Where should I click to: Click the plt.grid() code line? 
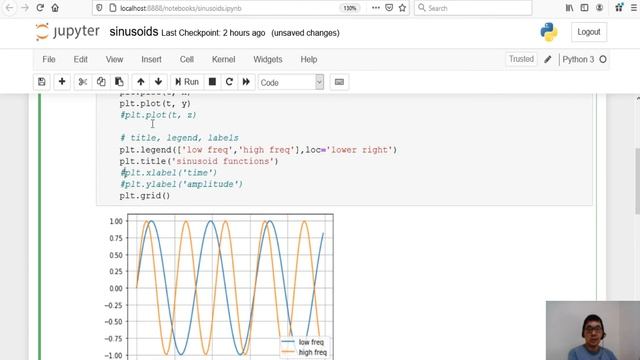[145, 196]
